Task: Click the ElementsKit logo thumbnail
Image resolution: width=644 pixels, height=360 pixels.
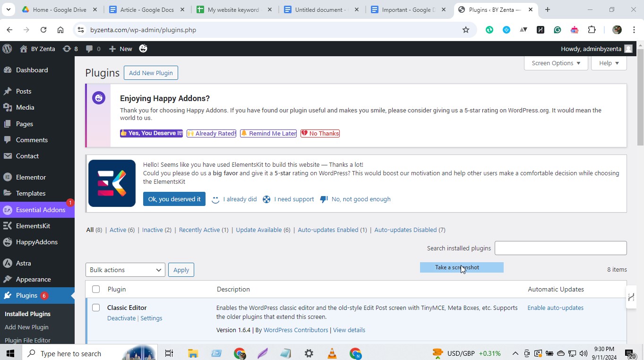Action: click(x=112, y=183)
